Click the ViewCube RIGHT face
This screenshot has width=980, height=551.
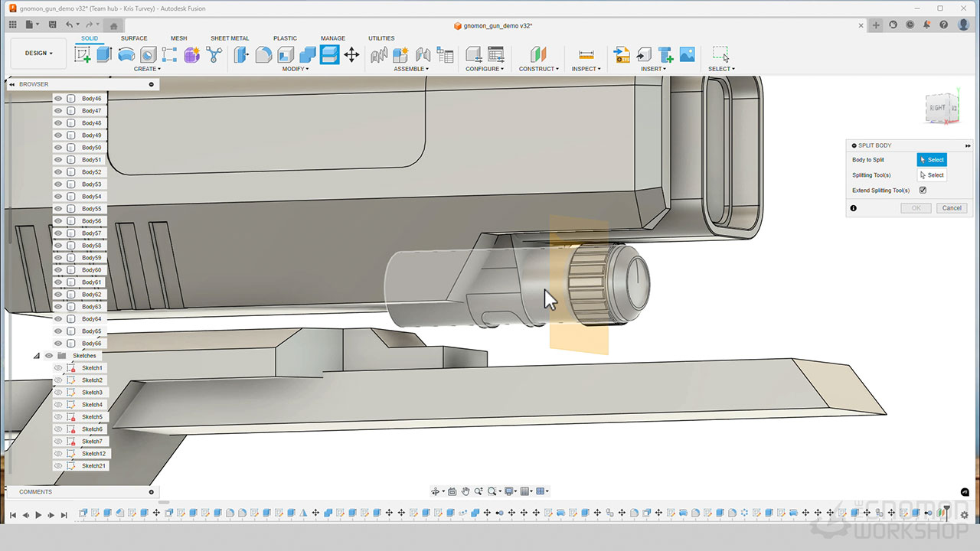pyautogui.click(x=937, y=109)
